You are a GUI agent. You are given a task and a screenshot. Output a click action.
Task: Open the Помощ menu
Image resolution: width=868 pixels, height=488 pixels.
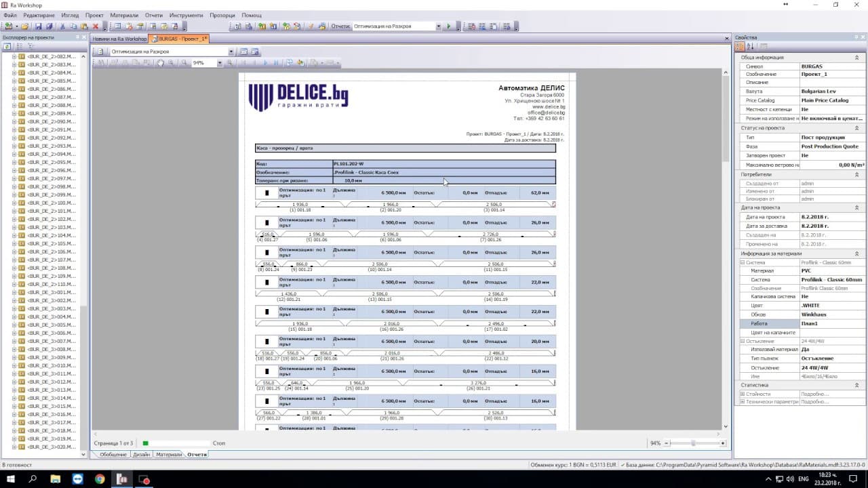[252, 15]
